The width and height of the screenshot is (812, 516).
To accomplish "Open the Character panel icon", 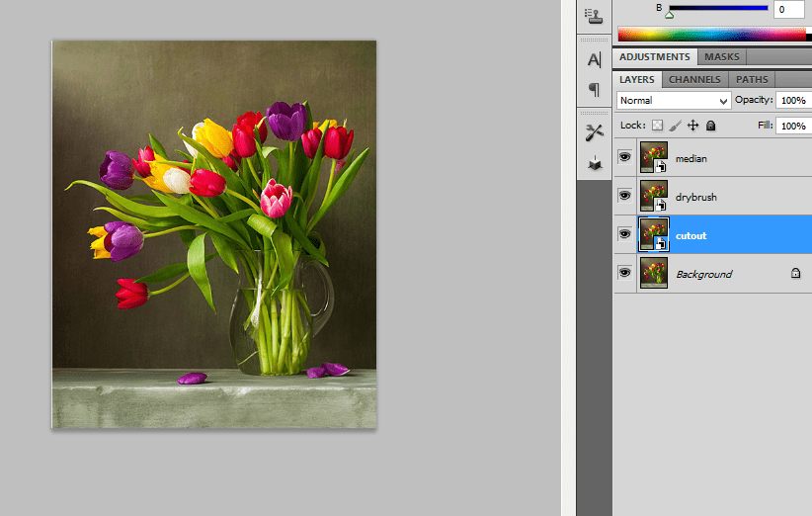I will click(594, 59).
